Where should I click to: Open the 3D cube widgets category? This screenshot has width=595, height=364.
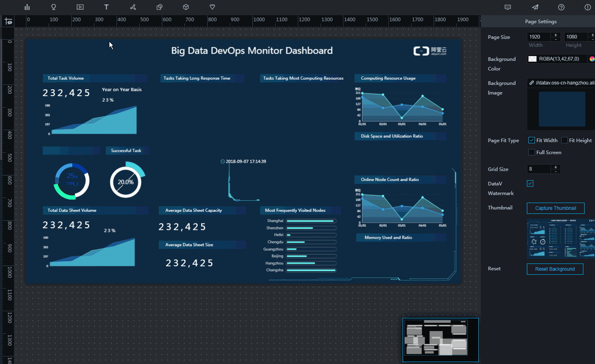pyautogui.click(x=186, y=7)
